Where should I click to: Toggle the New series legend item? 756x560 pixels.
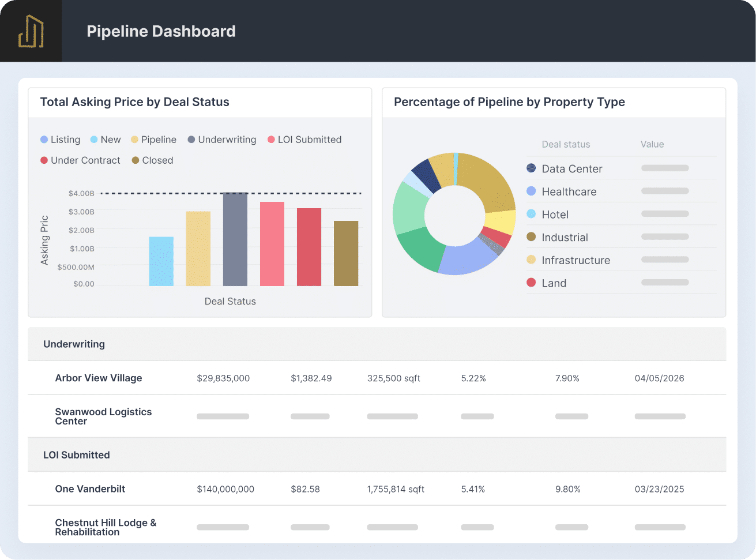pyautogui.click(x=106, y=140)
